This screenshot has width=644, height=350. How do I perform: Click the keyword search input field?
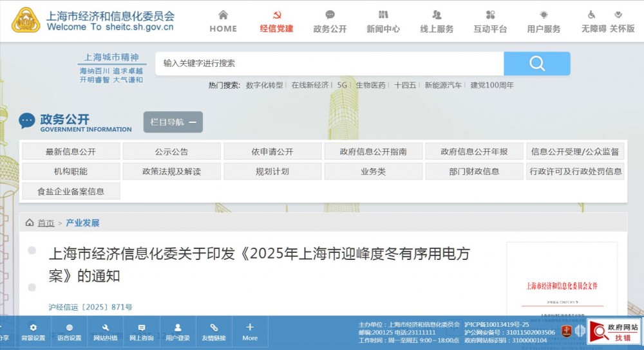(328, 63)
